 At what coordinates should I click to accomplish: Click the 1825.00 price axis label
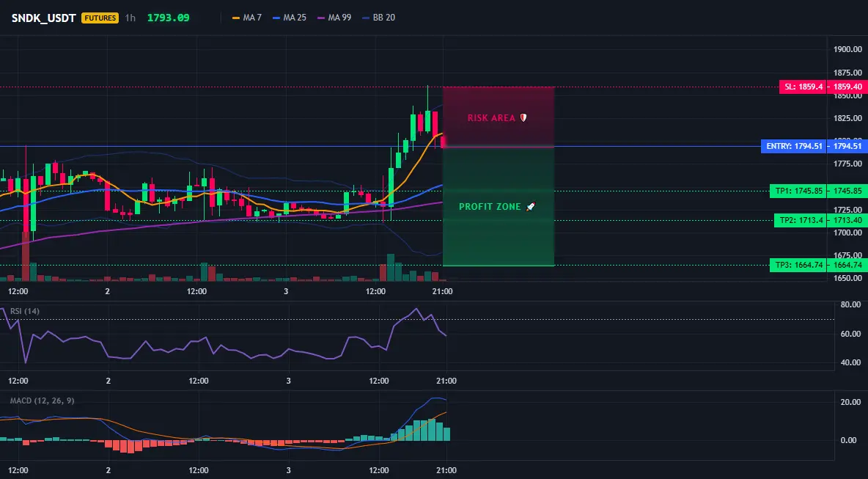[847, 119]
